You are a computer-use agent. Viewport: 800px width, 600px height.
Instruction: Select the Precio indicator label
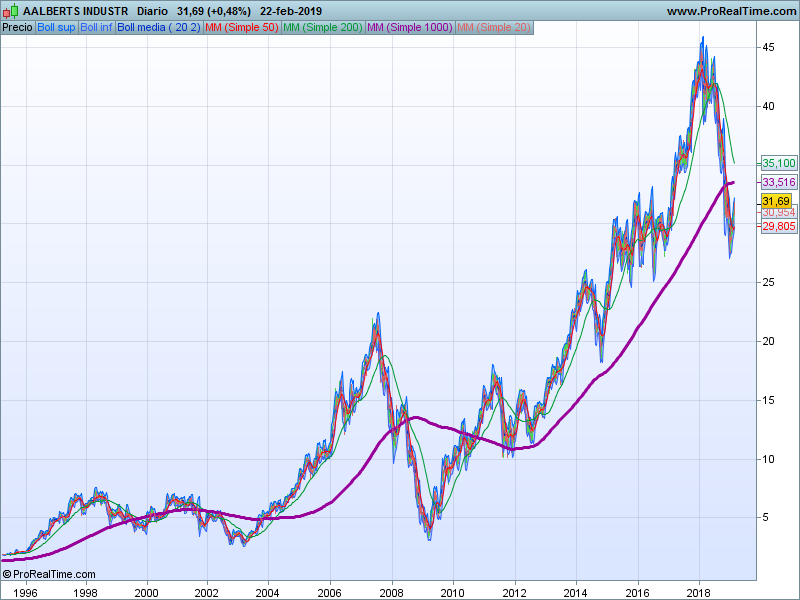(x=18, y=28)
